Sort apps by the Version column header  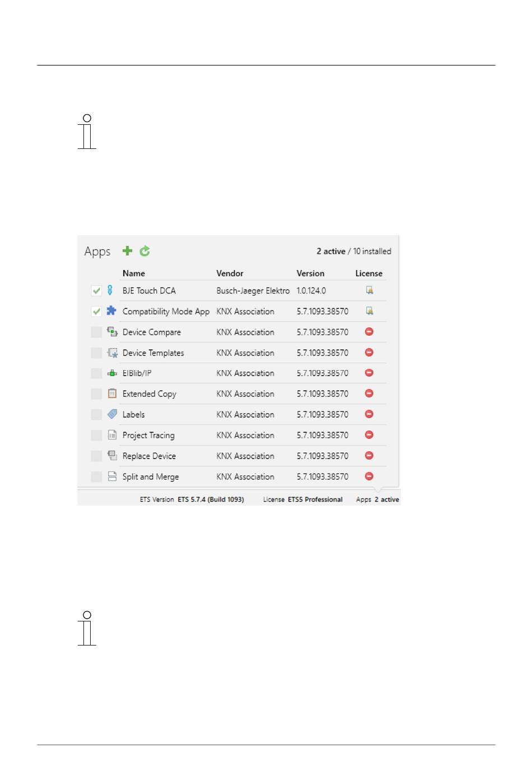click(x=311, y=273)
